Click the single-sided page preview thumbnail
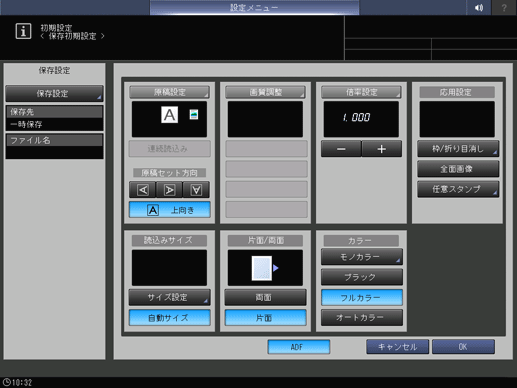This screenshot has height=388, width=517. pos(262,268)
